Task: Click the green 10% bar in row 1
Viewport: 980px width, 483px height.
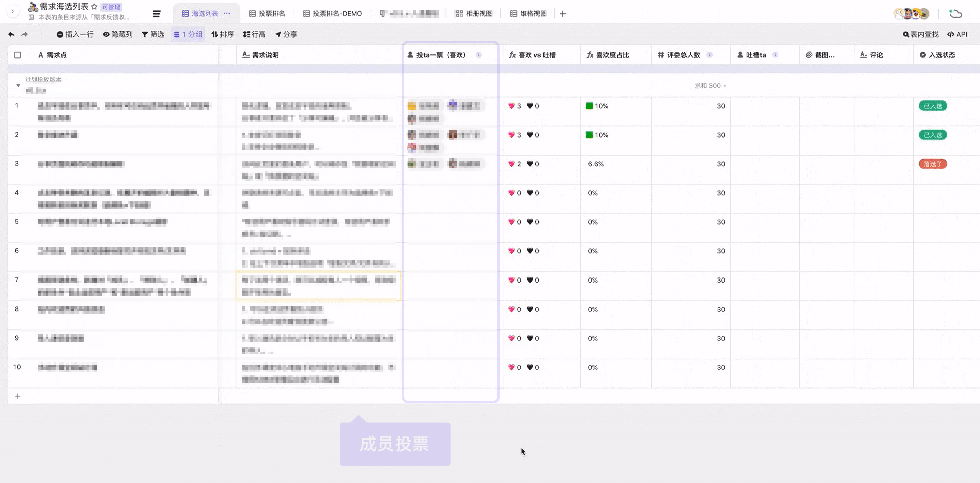Action: (x=590, y=106)
